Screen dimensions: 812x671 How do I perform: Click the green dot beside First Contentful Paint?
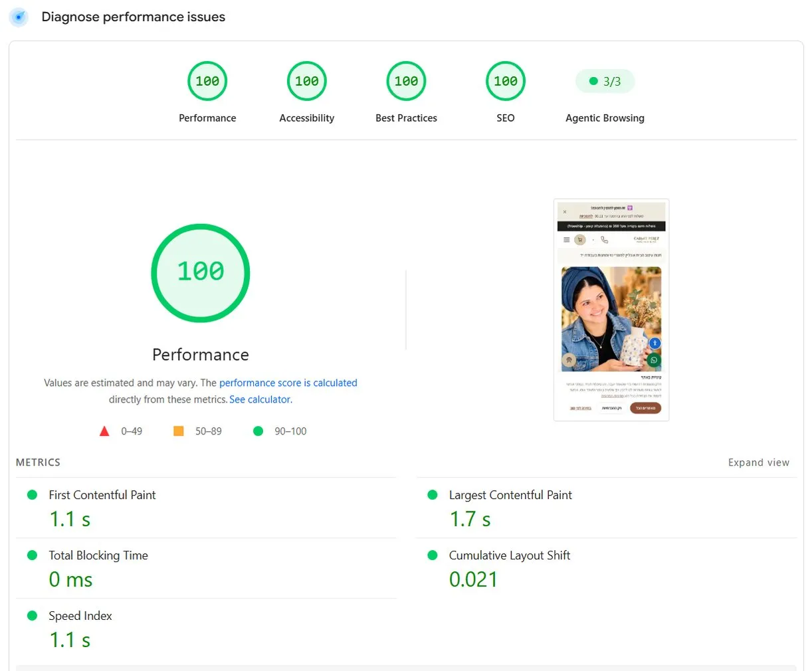32,495
